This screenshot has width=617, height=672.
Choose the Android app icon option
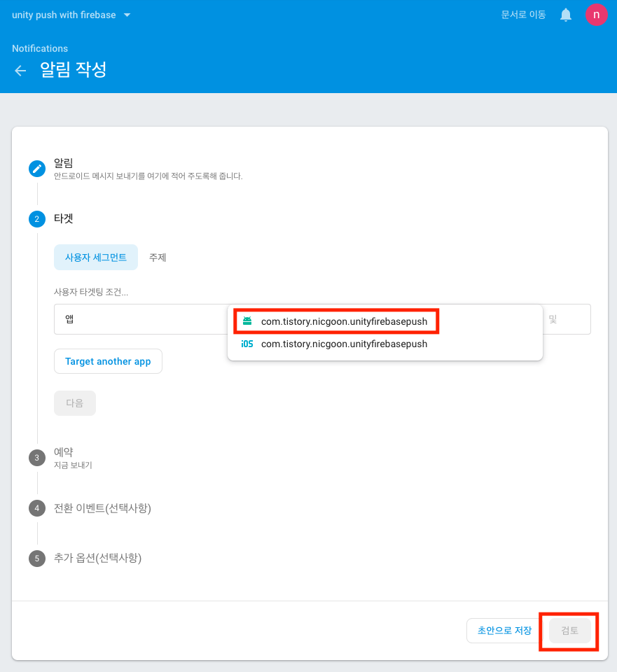[247, 321]
